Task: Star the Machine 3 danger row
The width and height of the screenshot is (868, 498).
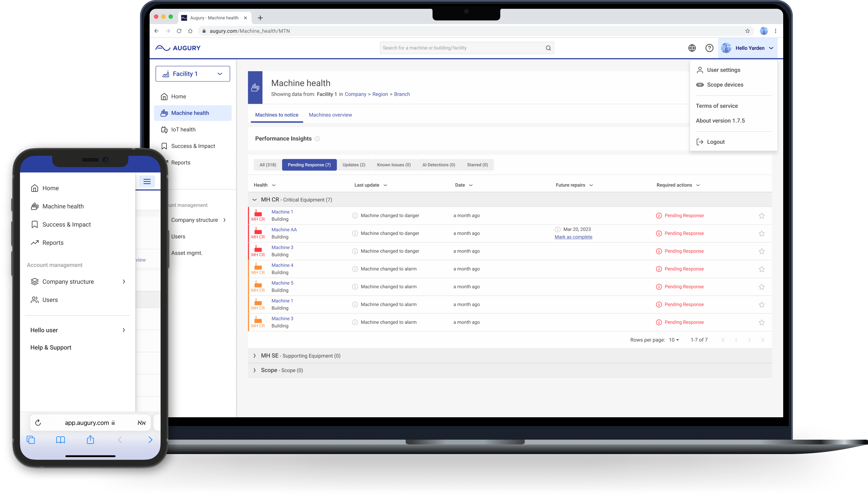Action: 762,251
